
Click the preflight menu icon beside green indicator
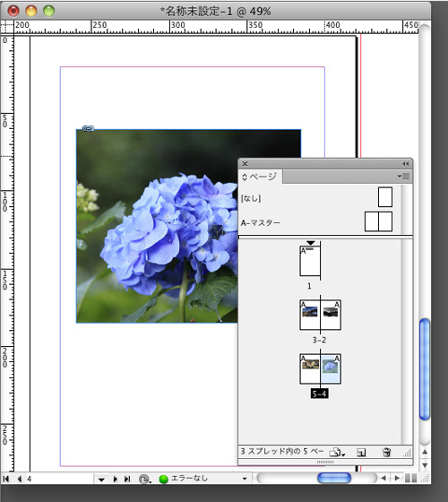(145, 480)
